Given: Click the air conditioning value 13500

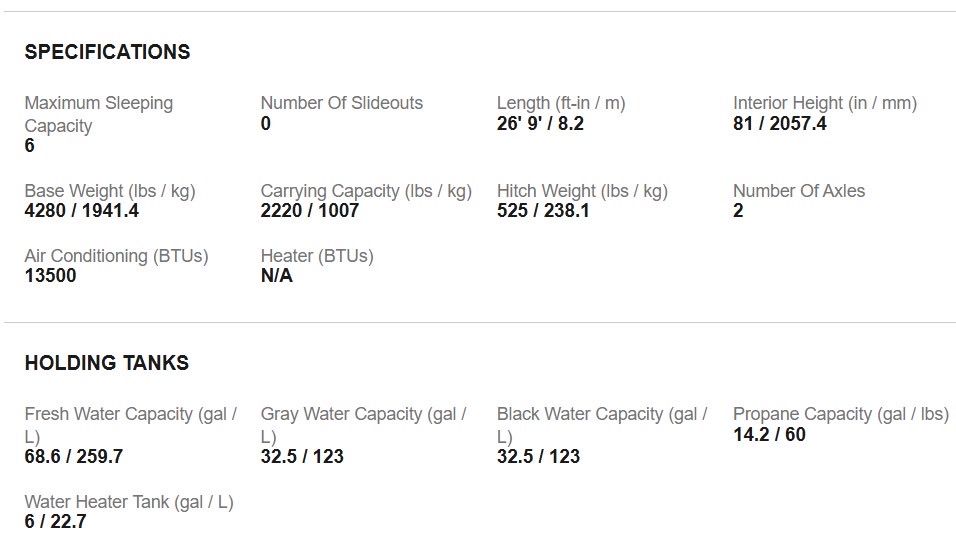Looking at the screenshot, I should coord(50,276).
